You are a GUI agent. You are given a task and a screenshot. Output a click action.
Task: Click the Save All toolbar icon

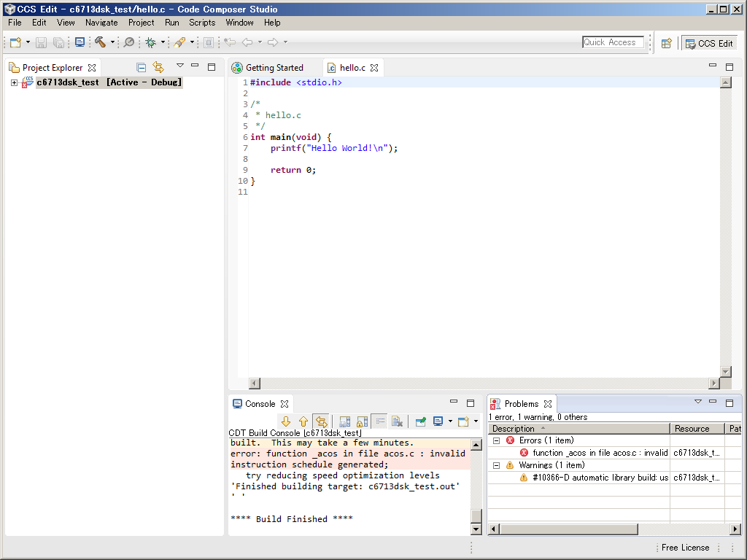pyautogui.click(x=58, y=42)
